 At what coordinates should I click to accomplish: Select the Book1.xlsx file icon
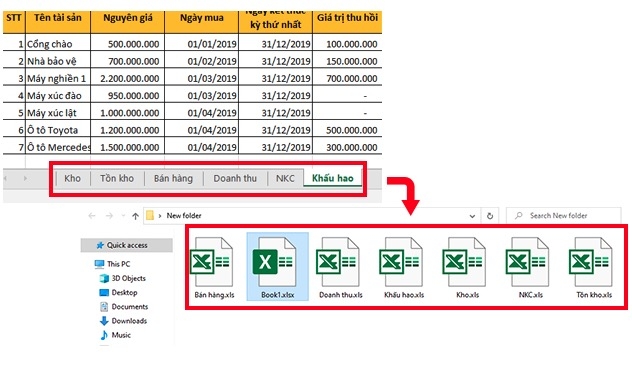click(274, 262)
